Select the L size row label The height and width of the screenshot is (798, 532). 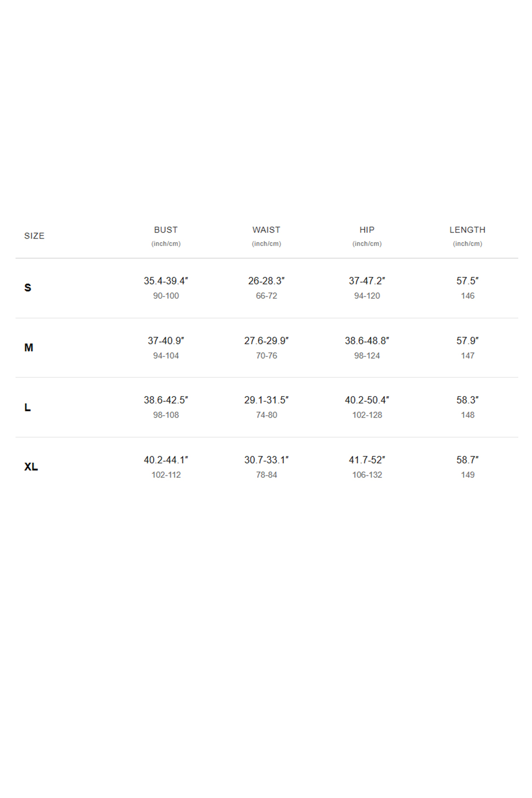(27, 407)
